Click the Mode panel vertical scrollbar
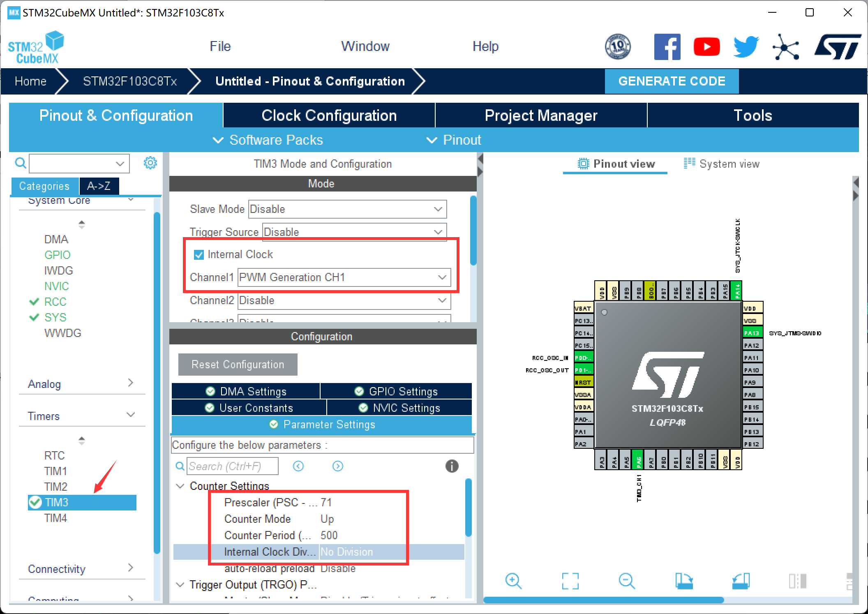Image resolution: width=868 pixels, height=614 pixels. (x=473, y=230)
